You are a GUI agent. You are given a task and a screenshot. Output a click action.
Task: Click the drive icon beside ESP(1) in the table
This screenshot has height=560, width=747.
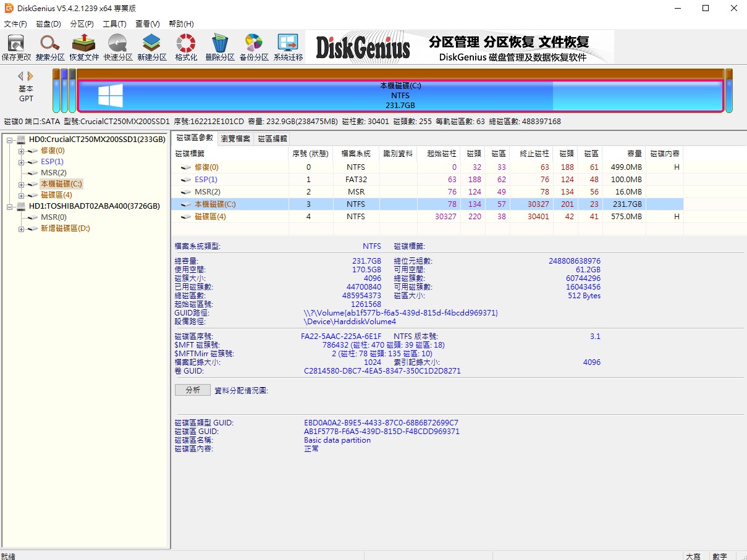[x=186, y=180]
